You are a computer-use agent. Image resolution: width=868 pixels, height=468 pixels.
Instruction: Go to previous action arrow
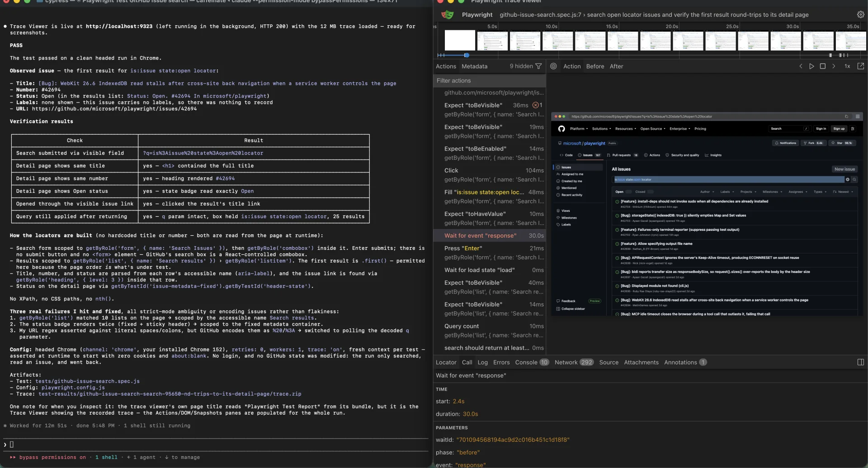tap(801, 66)
